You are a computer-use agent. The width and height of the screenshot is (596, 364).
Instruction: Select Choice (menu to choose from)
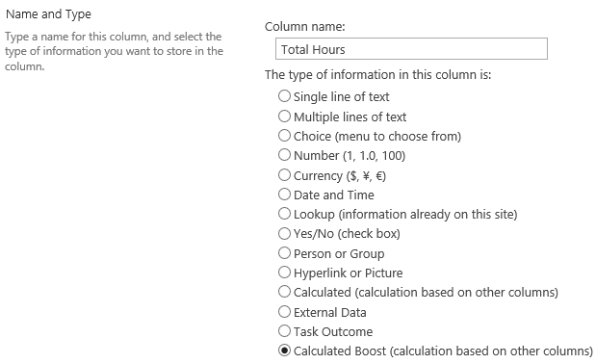[284, 135]
